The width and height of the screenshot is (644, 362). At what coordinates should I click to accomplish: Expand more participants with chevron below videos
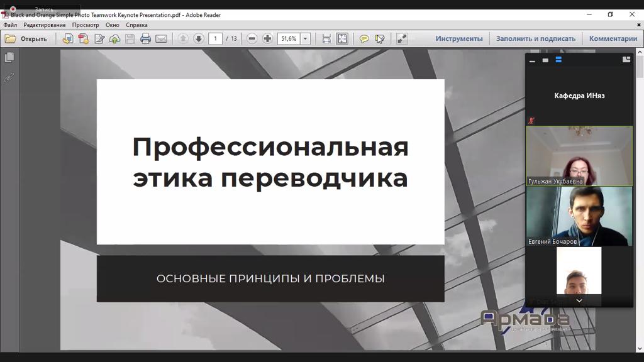coord(579,301)
